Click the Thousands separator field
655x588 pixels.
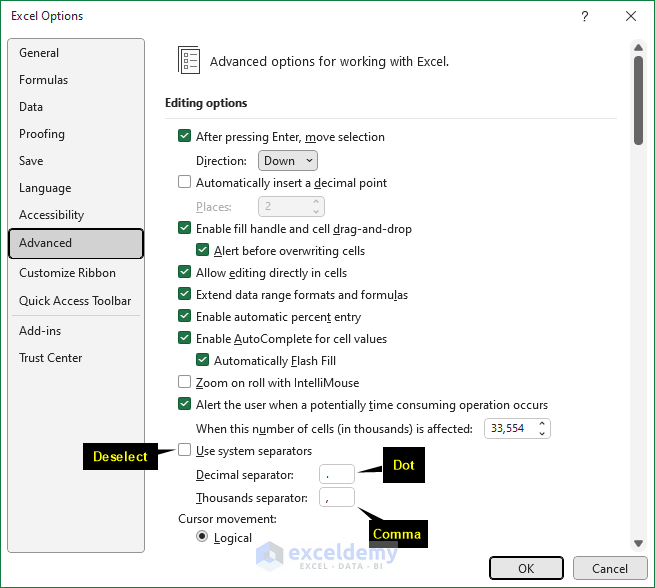point(337,497)
